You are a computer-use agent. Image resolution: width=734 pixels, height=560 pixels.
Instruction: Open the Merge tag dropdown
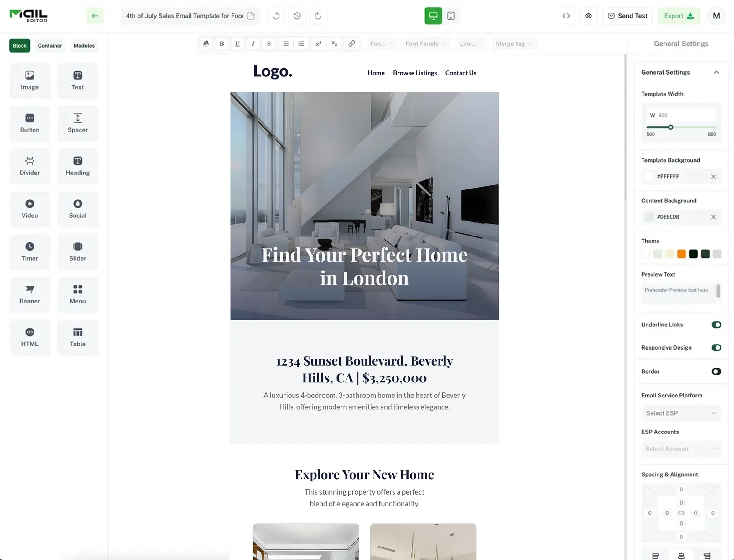[x=513, y=44]
